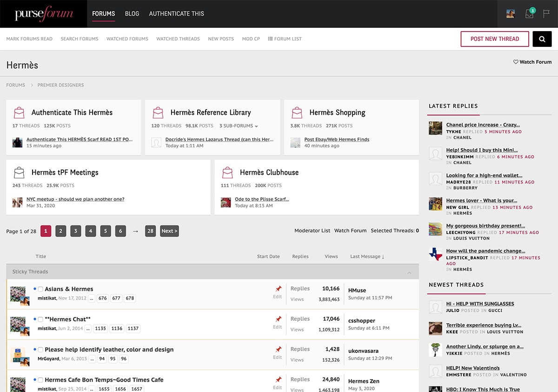
Task: Select the **Hermes Chat** thread checkbox
Action: click(x=40, y=320)
